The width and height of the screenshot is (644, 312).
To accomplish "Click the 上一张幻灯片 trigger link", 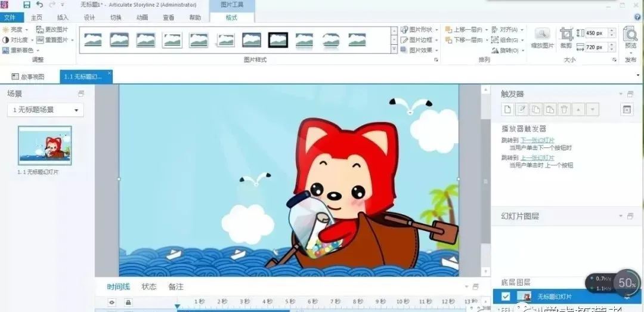I will [x=538, y=158].
